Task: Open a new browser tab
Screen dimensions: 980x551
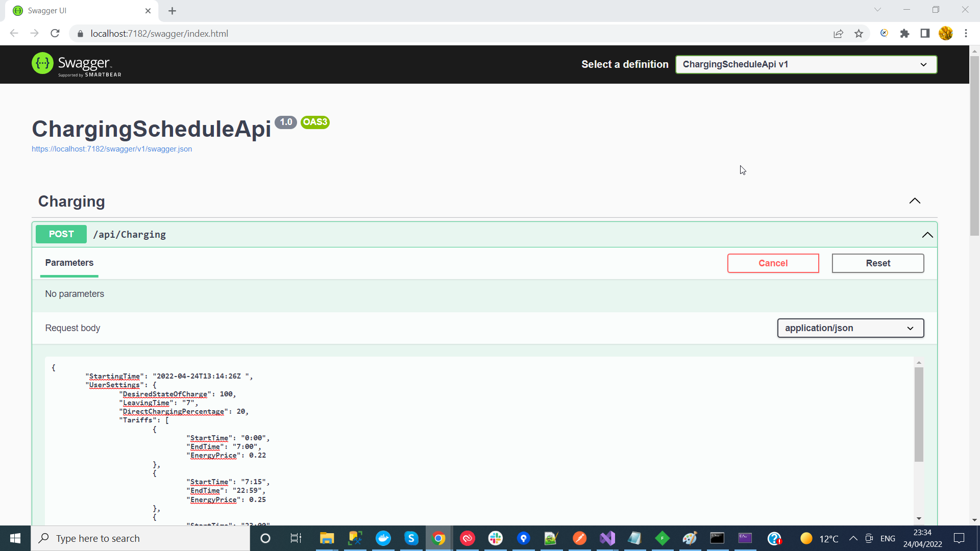Action: pos(172,11)
